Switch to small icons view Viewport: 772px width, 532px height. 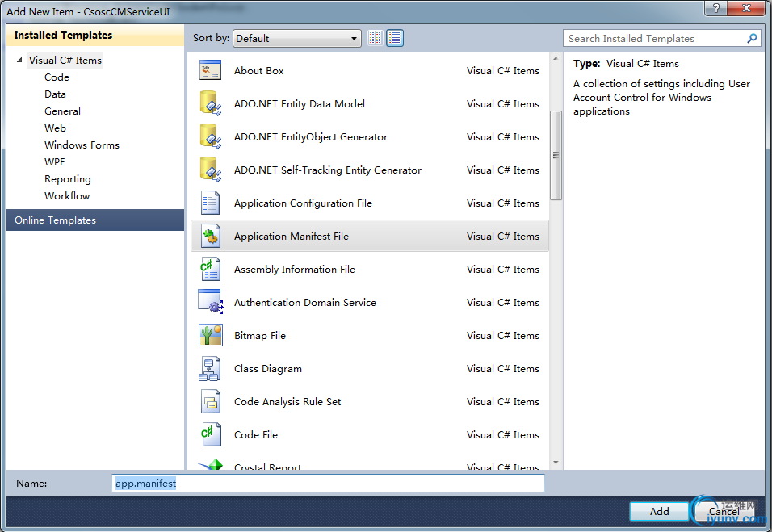376,38
